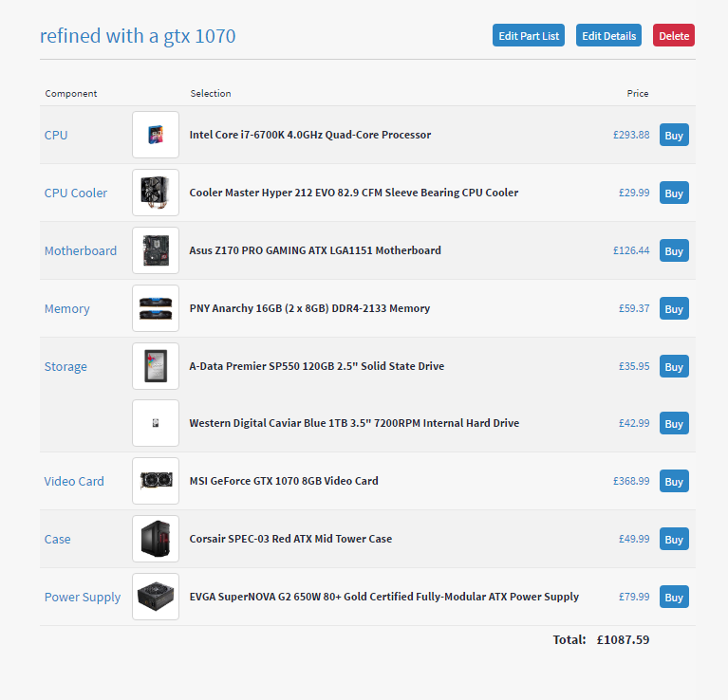Click the Asus Z170 motherboard thumbnail
728x700 pixels.
pos(156,250)
